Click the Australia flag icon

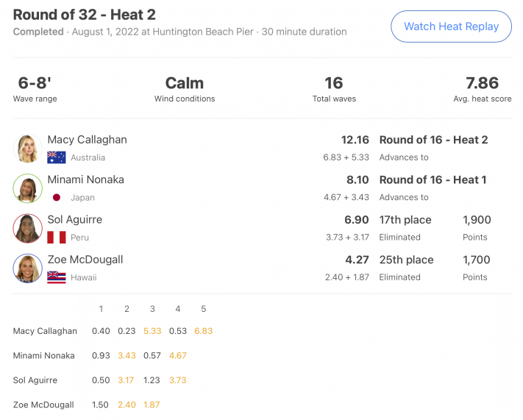57,157
